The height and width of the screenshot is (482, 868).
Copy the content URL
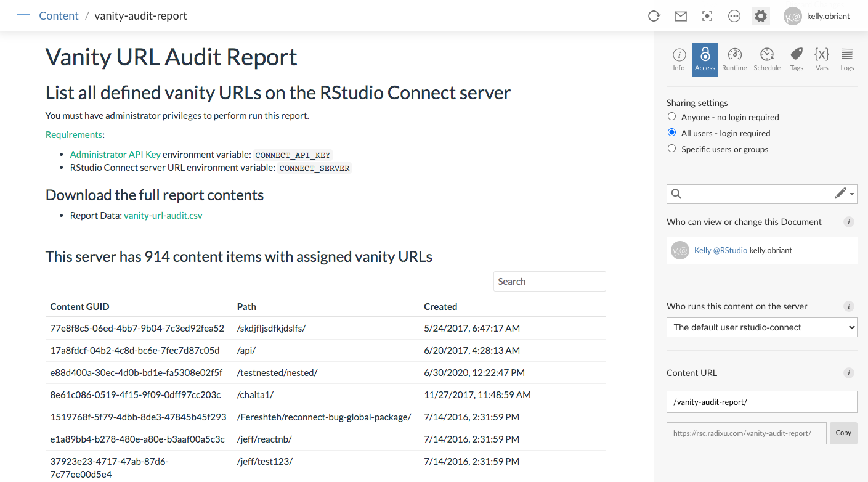(843, 433)
